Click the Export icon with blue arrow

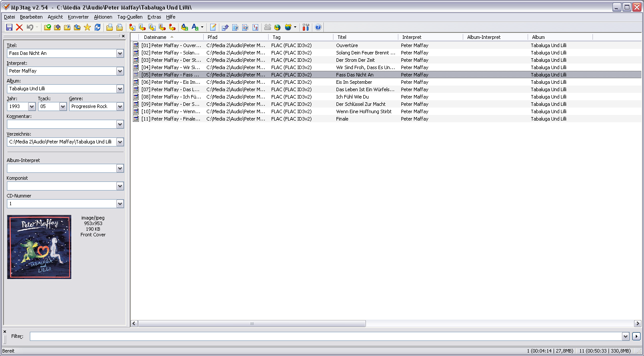225,27
